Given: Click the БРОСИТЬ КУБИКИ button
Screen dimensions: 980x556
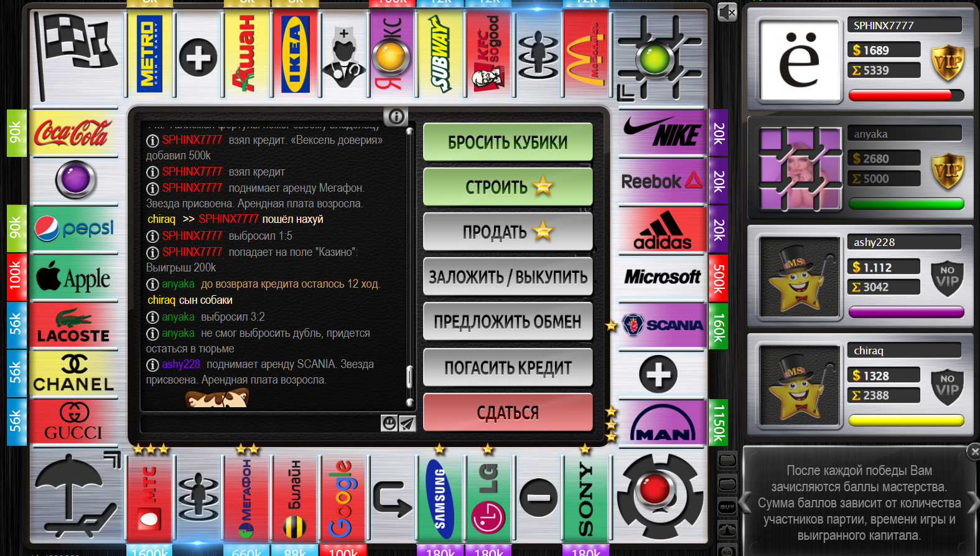Looking at the screenshot, I should click(508, 142).
